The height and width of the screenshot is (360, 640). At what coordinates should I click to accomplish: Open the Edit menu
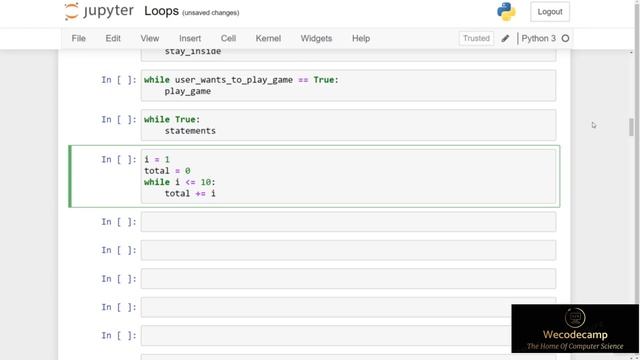pyautogui.click(x=113, y=38)
